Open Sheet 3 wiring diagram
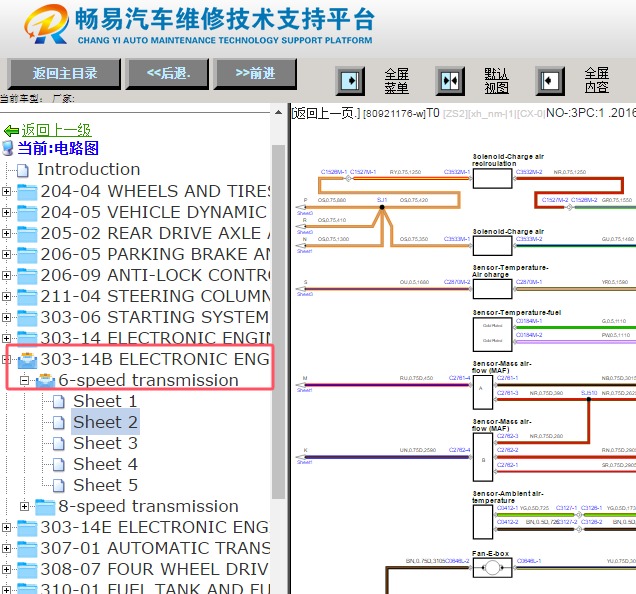The image size is (636, 594). 105,443
